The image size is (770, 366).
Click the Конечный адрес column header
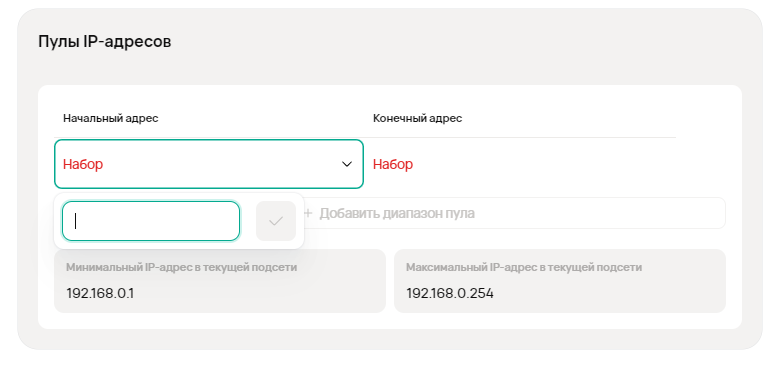pyautogui.click(x=417, y=118)
